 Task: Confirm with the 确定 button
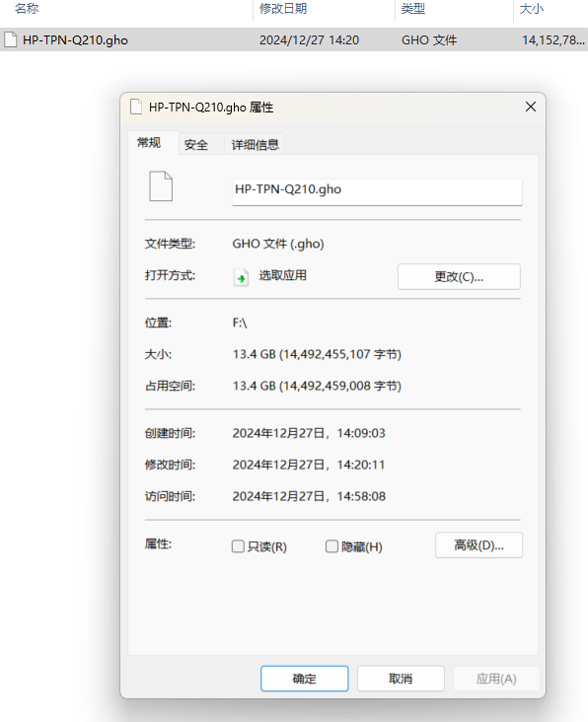(305, 679)
